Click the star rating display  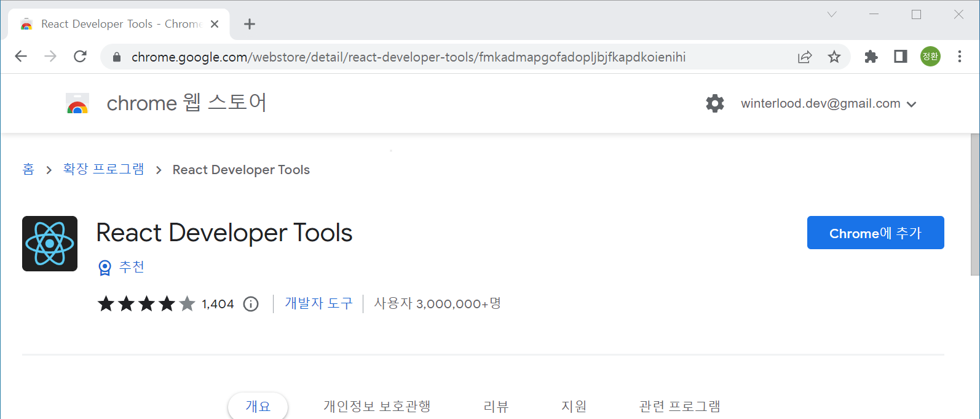[146, 304]
